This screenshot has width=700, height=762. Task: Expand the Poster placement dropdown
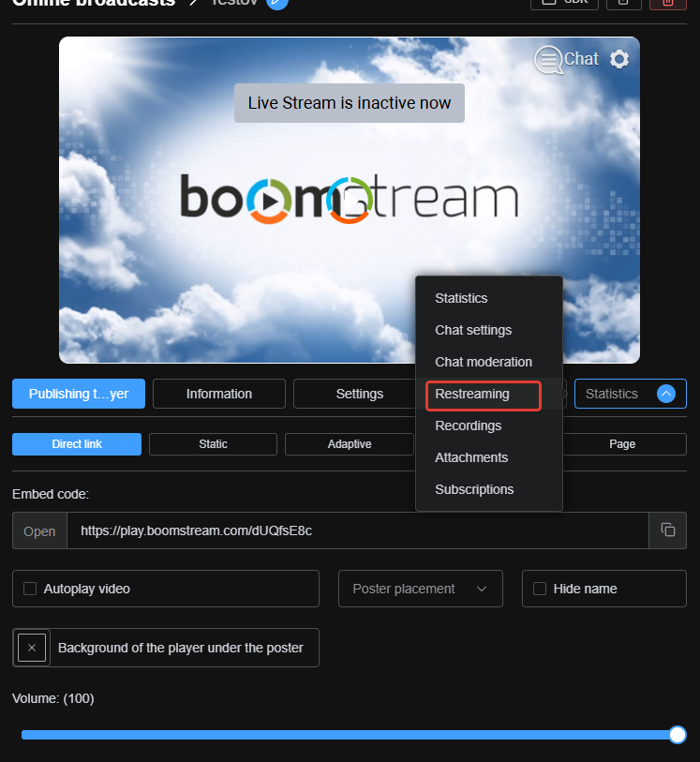(x=420, y=589)
